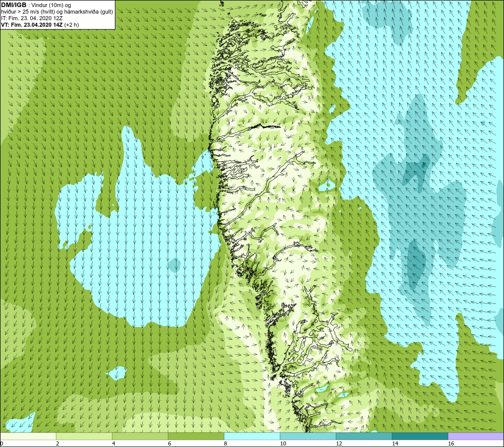Click the 'DMI/IGB' title text

tap(14, 5)
